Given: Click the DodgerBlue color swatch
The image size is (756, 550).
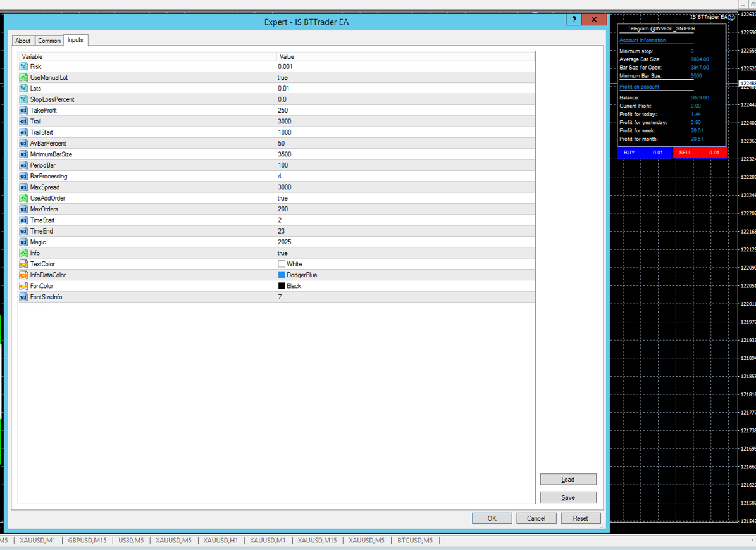Looking at the screenshot, I should coord(282,275).
